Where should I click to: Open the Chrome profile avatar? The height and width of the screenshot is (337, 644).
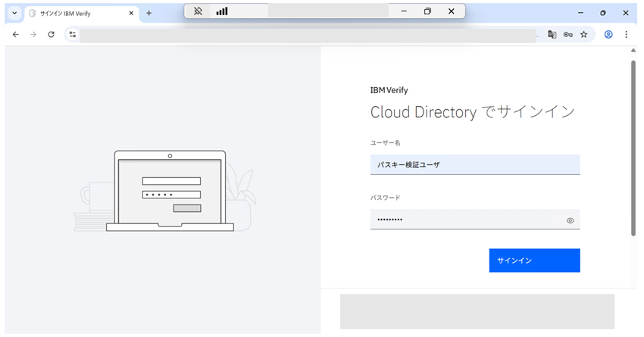(x=608, y=35)
